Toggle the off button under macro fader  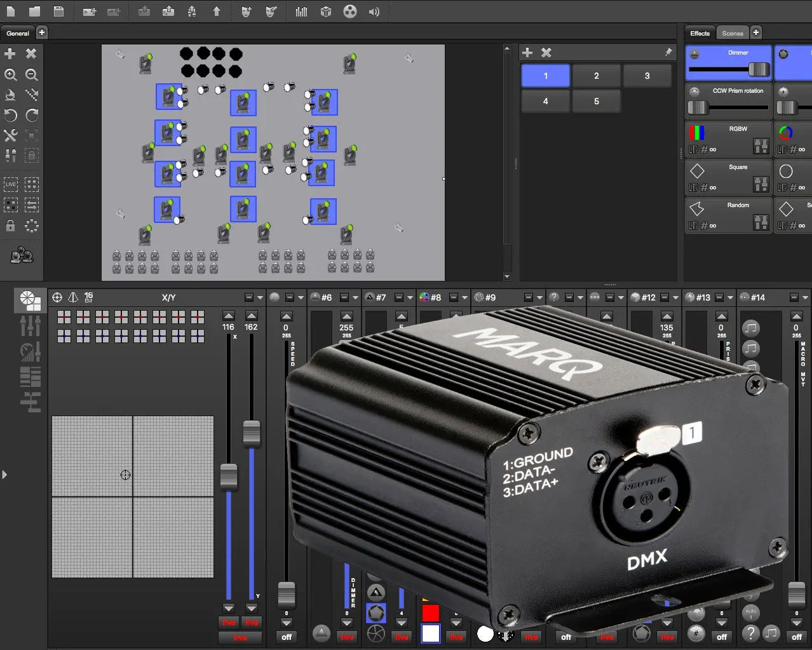(797, 637)
